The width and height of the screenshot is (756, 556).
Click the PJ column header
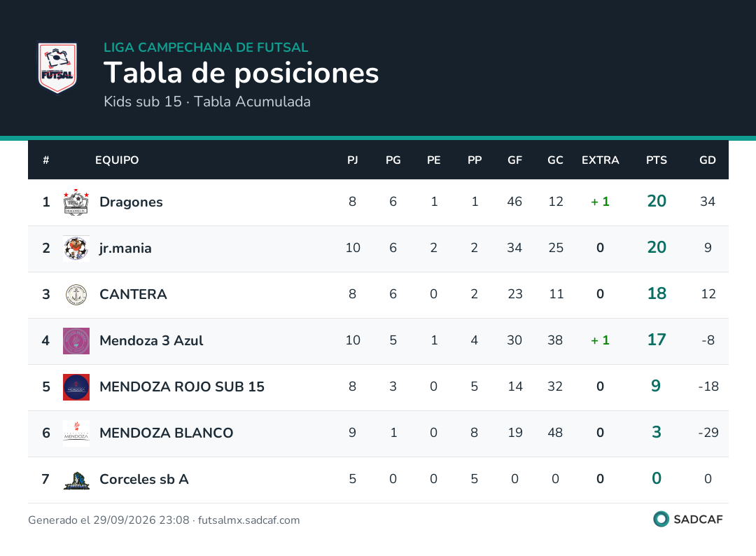[352, 160]
